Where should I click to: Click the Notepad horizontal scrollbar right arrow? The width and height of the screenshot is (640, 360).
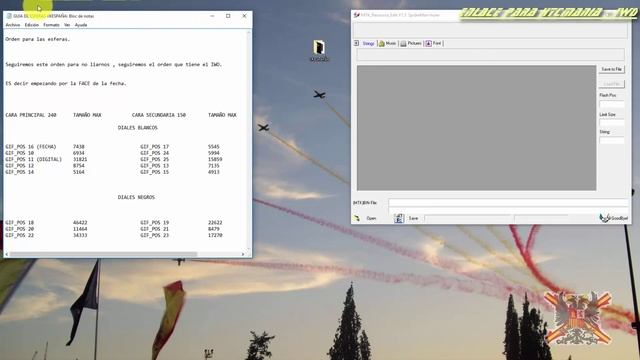(x=243, y=254)
